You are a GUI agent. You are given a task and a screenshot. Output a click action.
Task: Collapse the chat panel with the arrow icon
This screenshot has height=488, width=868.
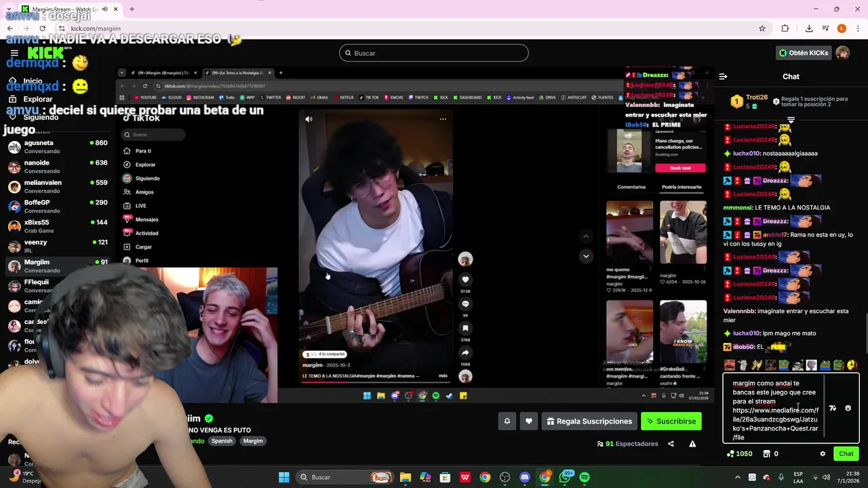[x=723, y=77]
